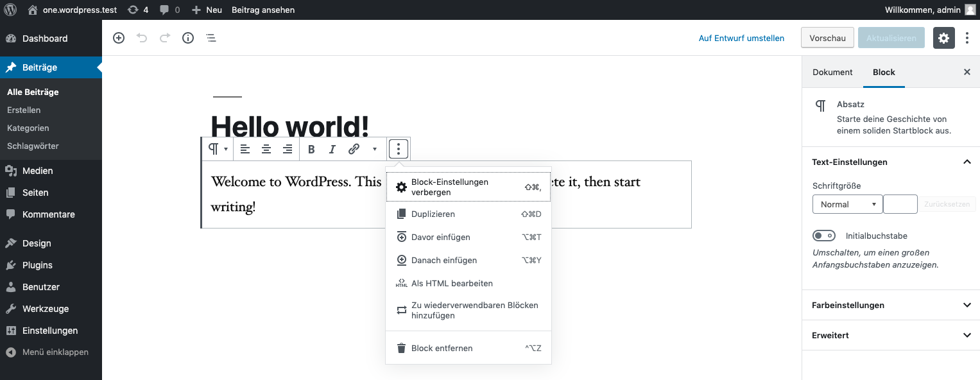980x380 pixels.
Task: Open Dashboard in sidebar
Action: click(51, 39)
